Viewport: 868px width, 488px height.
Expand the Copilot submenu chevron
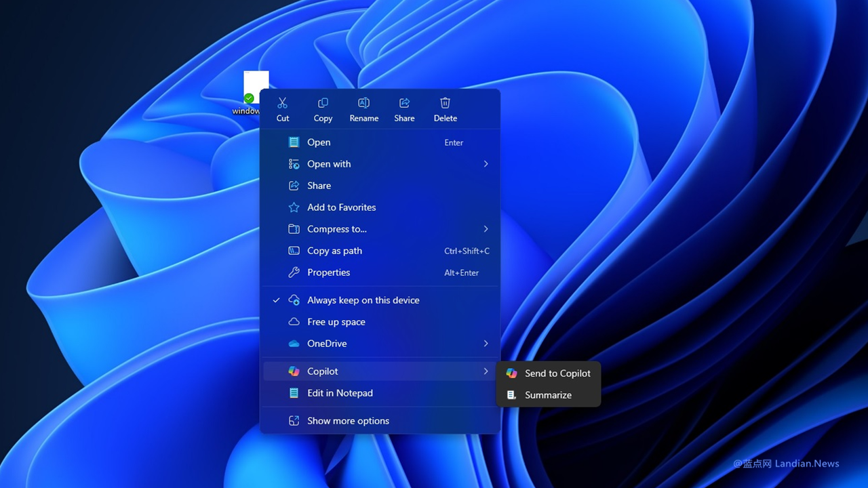(486, 371)
